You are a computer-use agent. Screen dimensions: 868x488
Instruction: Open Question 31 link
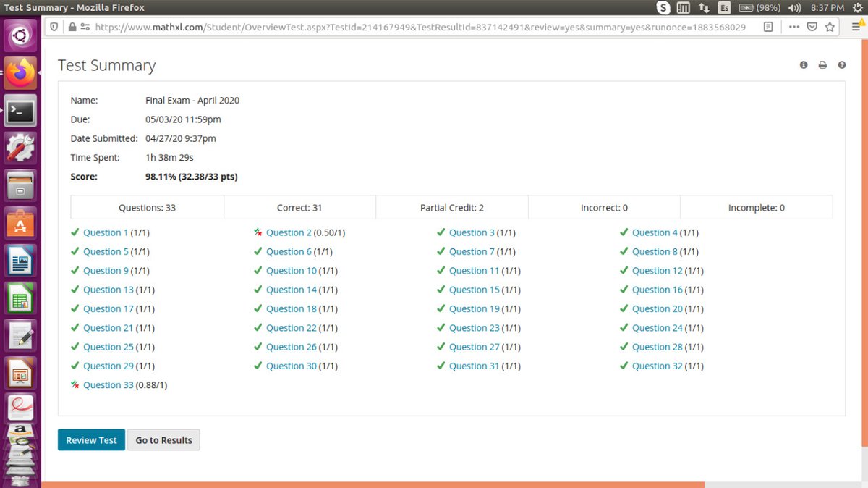pos(475,366)
